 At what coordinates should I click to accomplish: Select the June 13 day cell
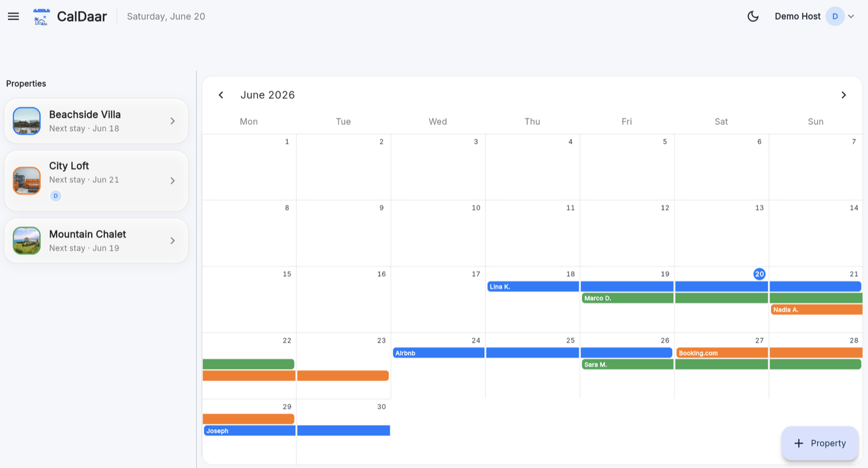click(722, 233)
